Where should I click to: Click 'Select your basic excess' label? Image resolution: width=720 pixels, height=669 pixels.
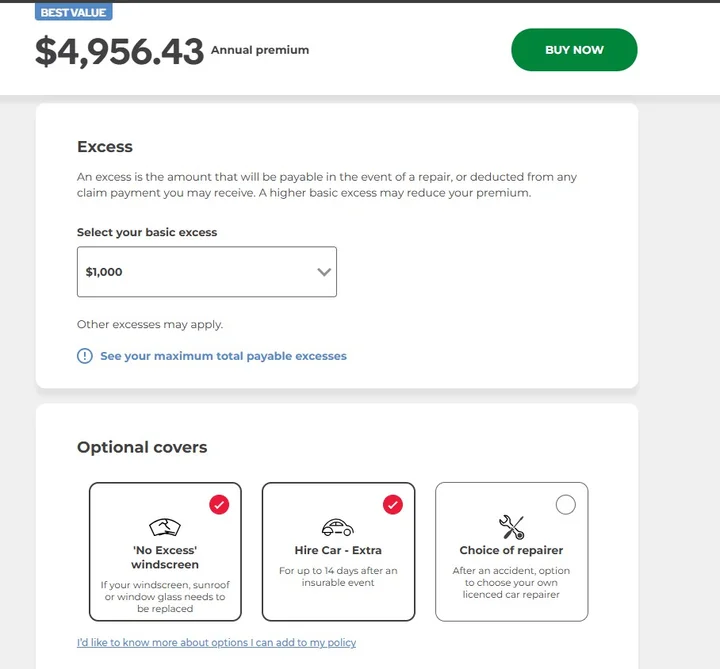147,232
